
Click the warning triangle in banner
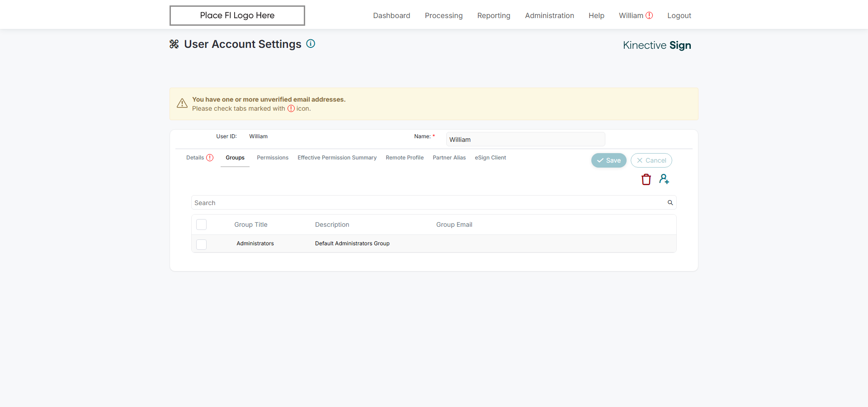(x=182, y=103)
